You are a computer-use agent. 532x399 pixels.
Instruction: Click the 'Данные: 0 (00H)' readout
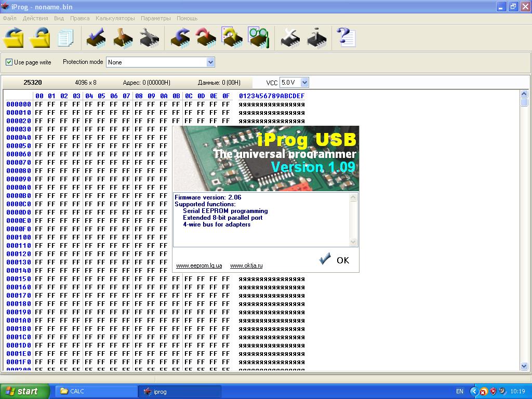coord(219,83)
